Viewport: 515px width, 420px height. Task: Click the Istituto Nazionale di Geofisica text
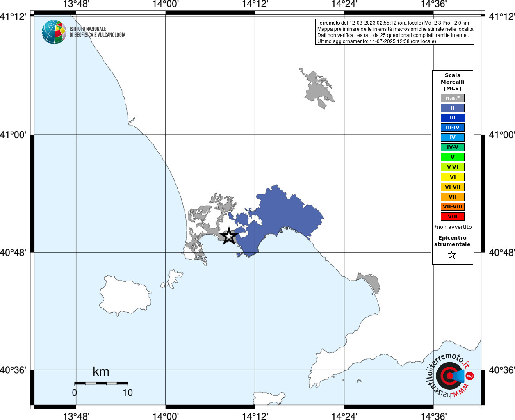click(97, 32)
